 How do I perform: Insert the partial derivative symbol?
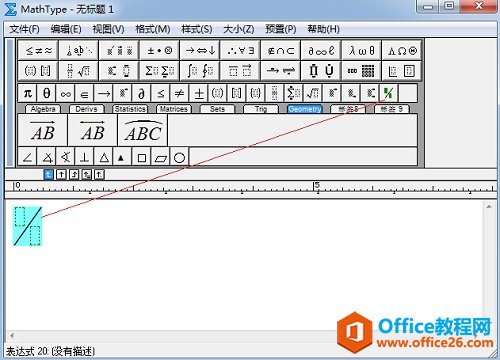(142, 93)
